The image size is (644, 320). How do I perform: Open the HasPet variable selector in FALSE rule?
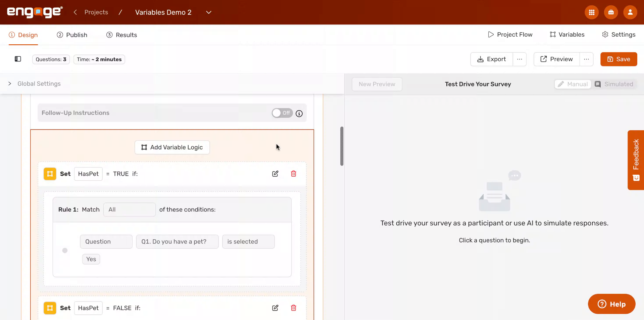[x=88, y=308]
